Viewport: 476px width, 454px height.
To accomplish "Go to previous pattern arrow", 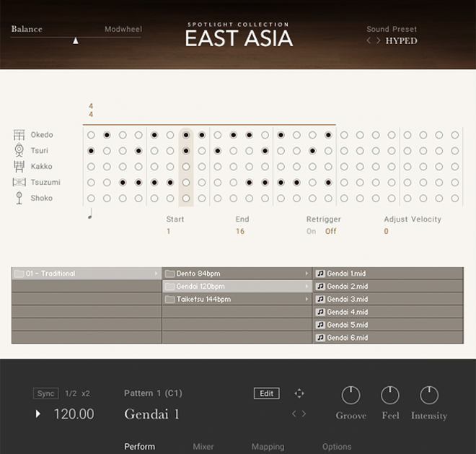I will [294, 414].
